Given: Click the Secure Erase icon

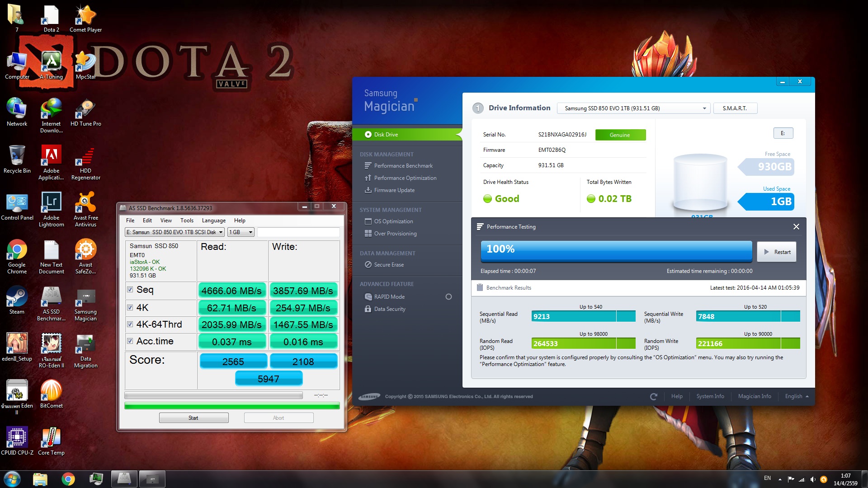Looking at the screenshot, I should [x=368, y=265].
